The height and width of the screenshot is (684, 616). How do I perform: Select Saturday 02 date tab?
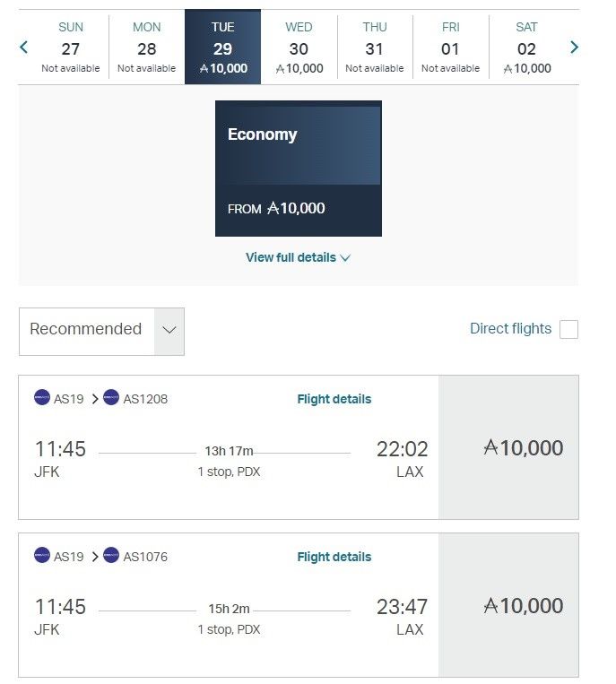[x=526, y=48]
